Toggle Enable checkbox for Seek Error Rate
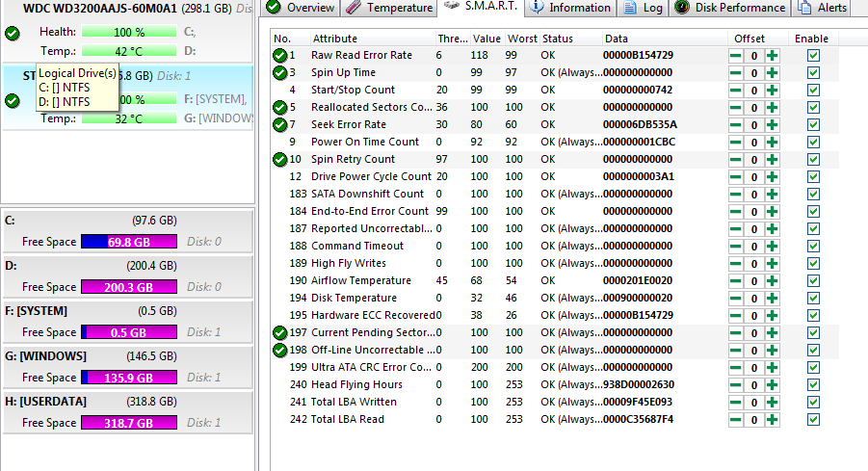868x471 pixels. tap(813, 124)
